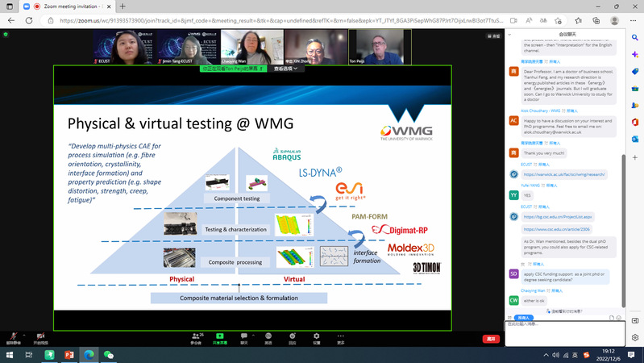Click AC avatar of Alok Choudhary message
This screenshot has width=644, height=363.
click(513, 120)
